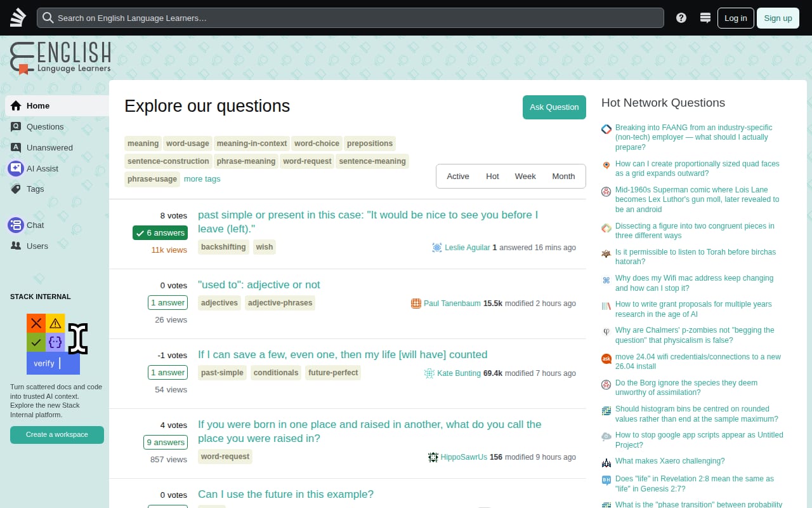
Task: Click site icon beside Superman comic question
Action: click(606, 191)
